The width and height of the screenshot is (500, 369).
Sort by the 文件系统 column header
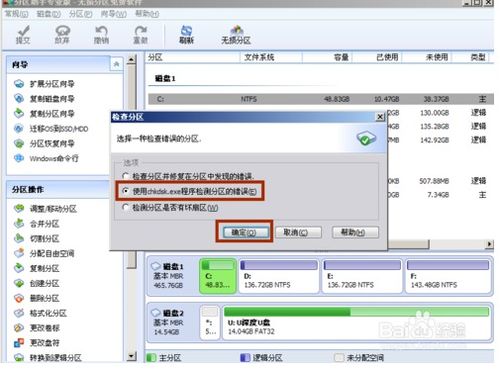click(x=271, y=57)
